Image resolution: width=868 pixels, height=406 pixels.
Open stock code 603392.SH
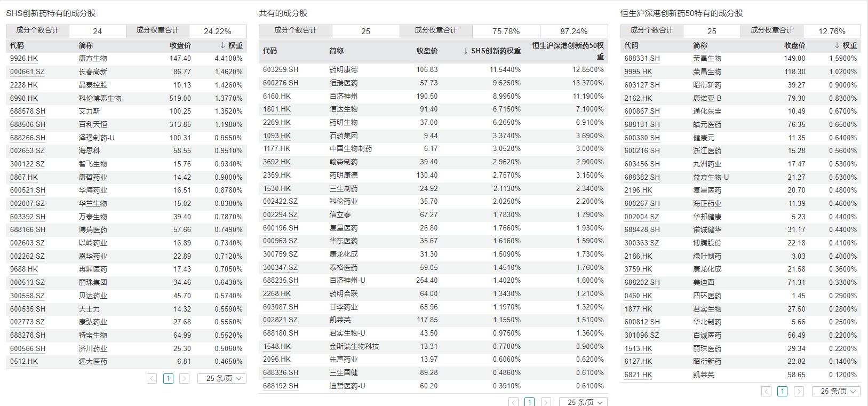coord(28,217)
